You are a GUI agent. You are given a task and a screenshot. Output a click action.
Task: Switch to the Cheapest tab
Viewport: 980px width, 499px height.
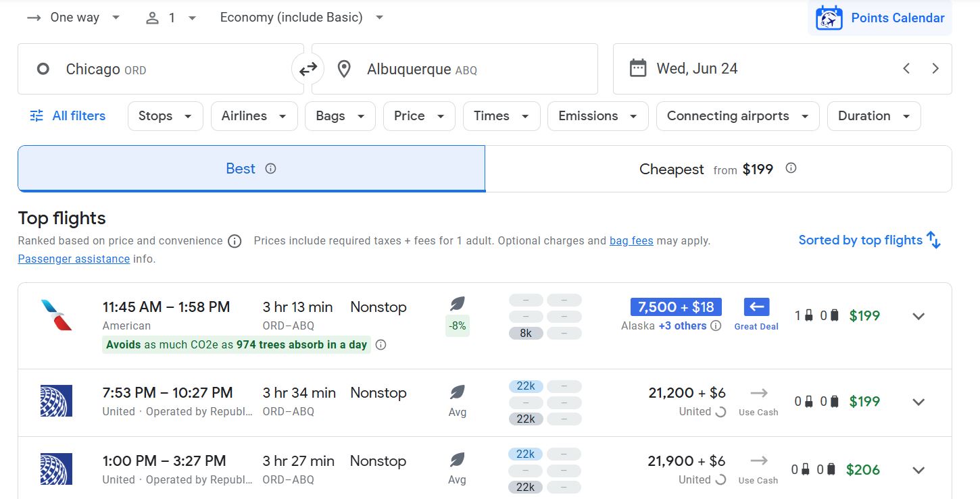coord(718,169)
